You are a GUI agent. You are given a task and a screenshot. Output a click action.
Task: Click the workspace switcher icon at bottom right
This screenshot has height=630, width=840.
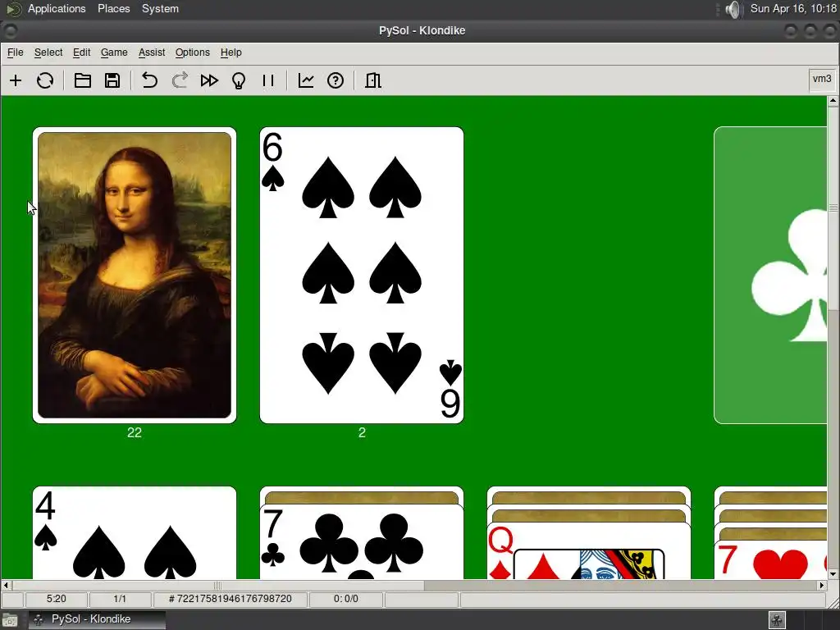coord(777,620)
